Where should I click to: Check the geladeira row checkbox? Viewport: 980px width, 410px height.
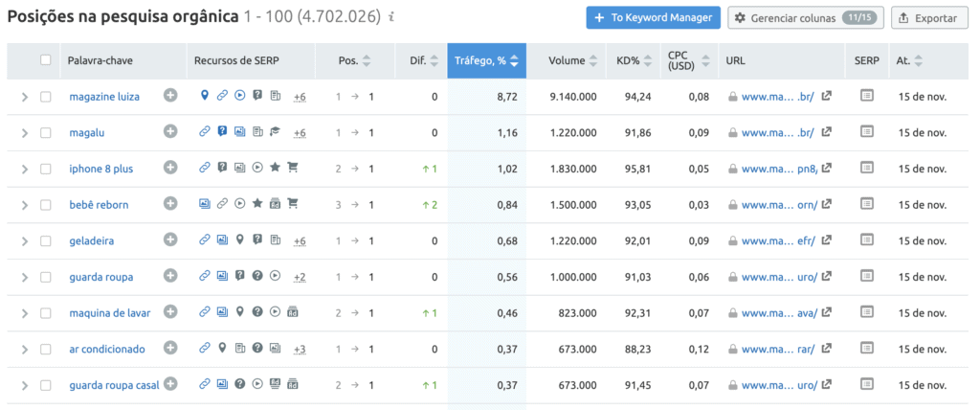46,241
